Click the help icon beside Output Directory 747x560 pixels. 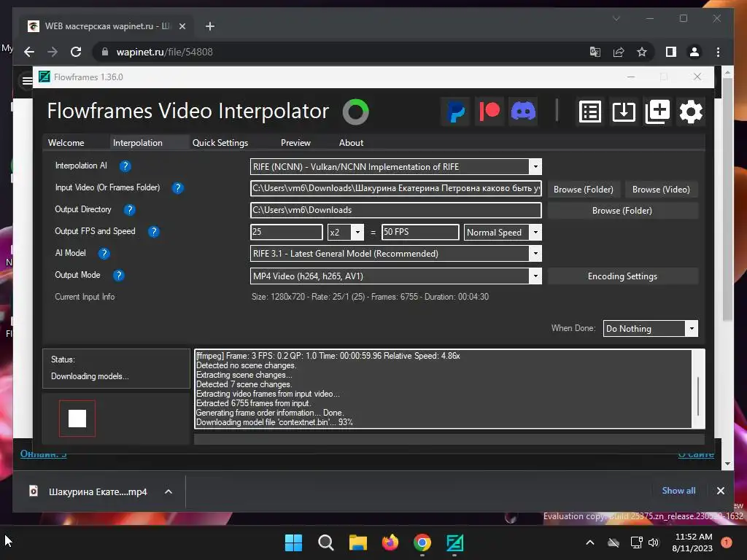point(130,210)
